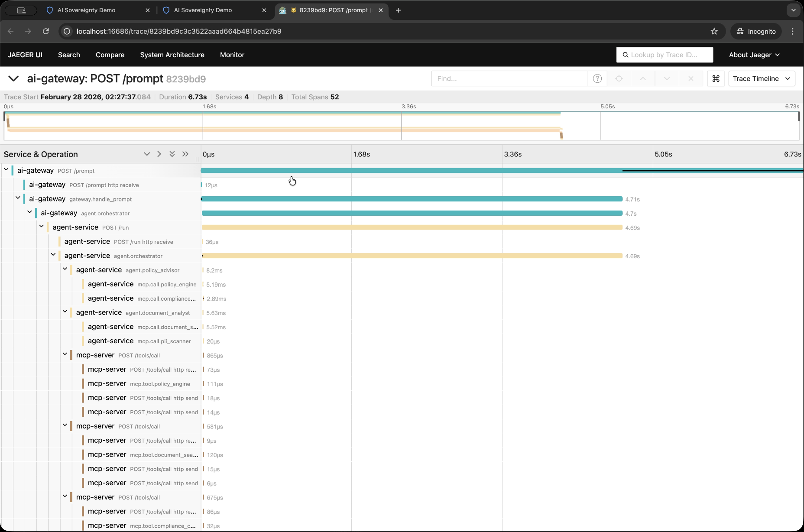This screenshot has height=532, width=804.
Task: Expand one level with the right chevron
Action: 159,154
